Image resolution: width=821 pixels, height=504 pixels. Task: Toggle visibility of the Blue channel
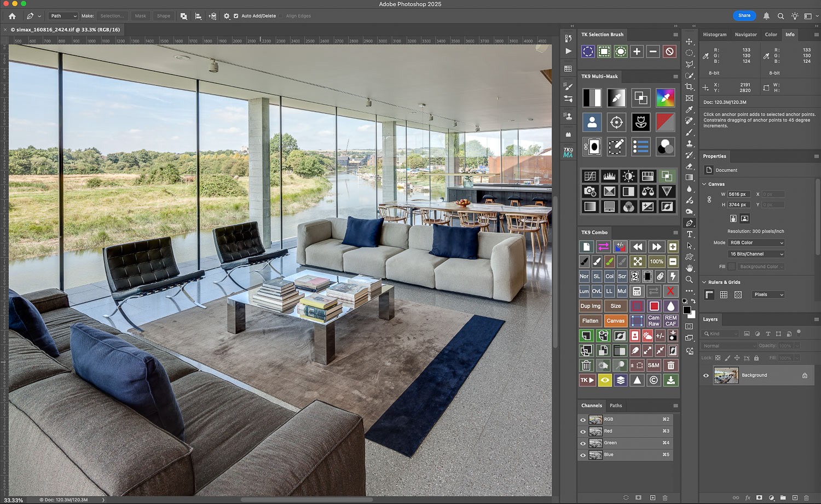point(583,455)
